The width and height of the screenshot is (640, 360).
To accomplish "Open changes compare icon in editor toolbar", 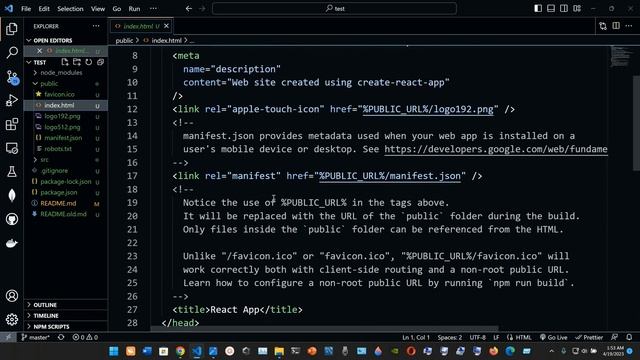I will pos(603,26).
